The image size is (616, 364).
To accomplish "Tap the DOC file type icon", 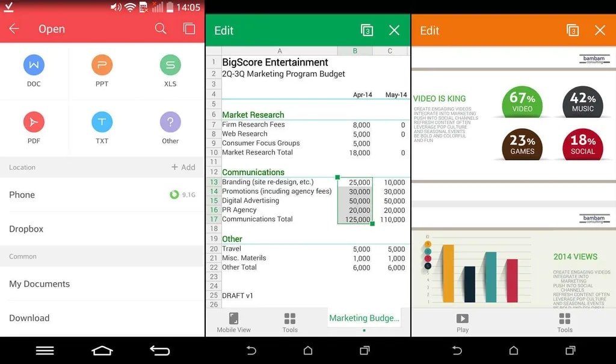I will pyautogui.click(x=34, y=65).
